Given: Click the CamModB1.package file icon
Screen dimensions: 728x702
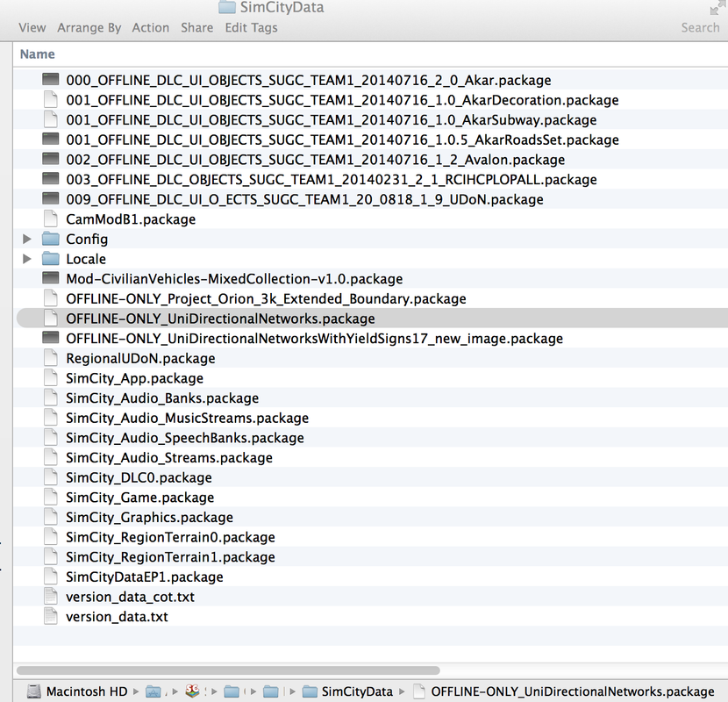Looking at the screenshot, I should click(51, 218).
